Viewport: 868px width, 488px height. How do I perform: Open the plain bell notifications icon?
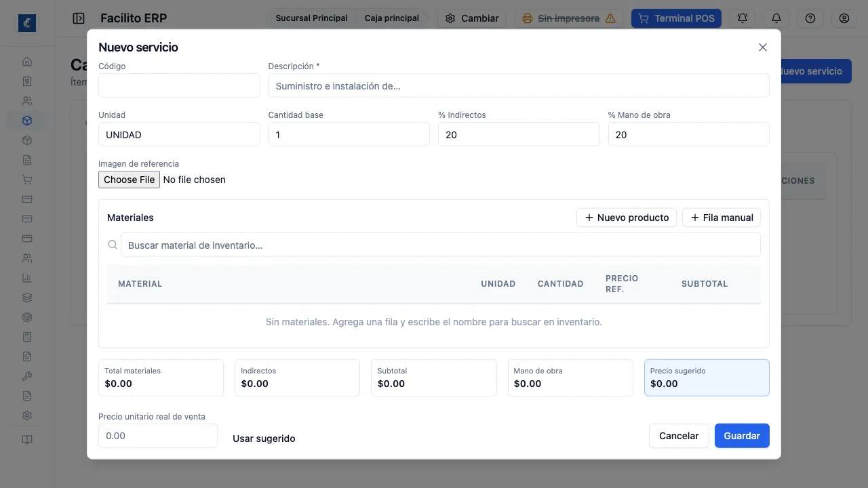tap(776, 18)
